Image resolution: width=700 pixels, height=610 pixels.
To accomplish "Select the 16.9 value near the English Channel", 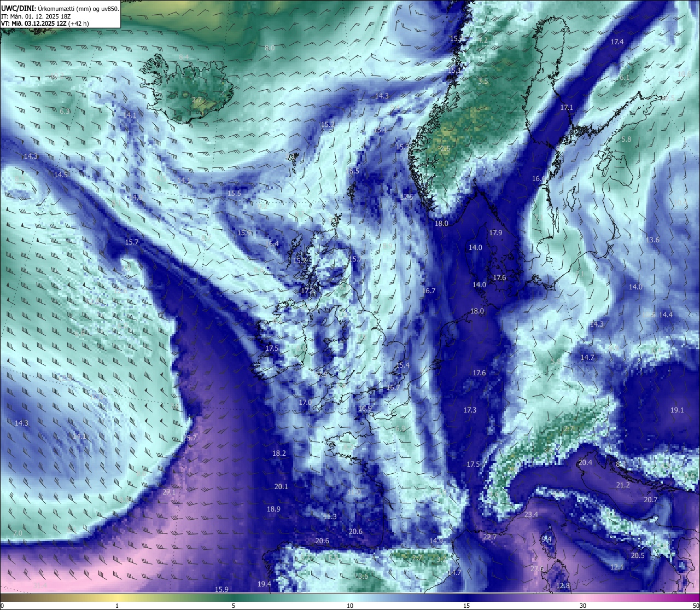I will pyautogui.click(x=365, y=408).
